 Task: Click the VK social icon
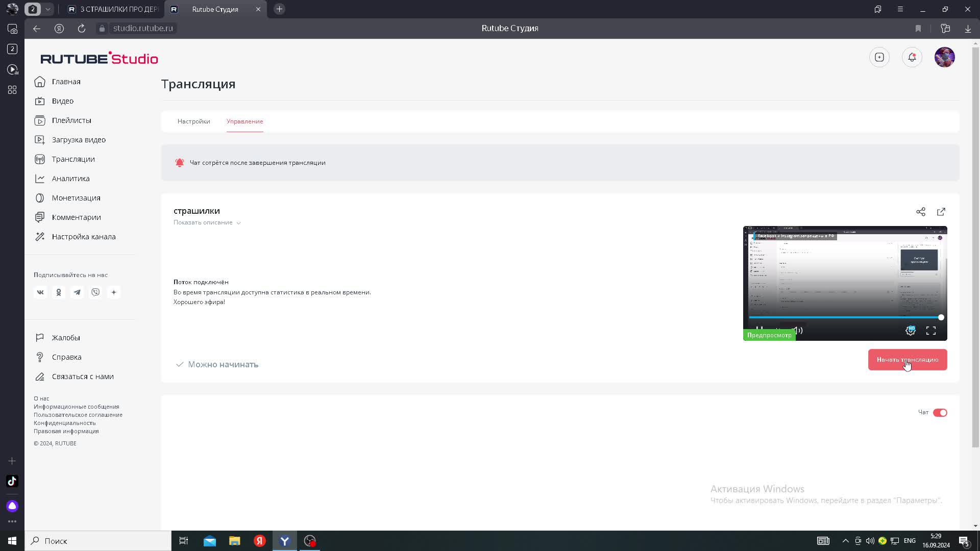tap(40, 292)
